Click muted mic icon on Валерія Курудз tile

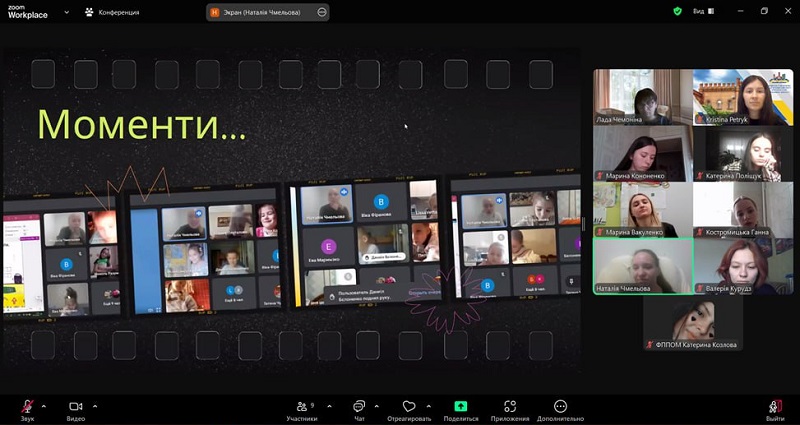(x=701, y=289)
